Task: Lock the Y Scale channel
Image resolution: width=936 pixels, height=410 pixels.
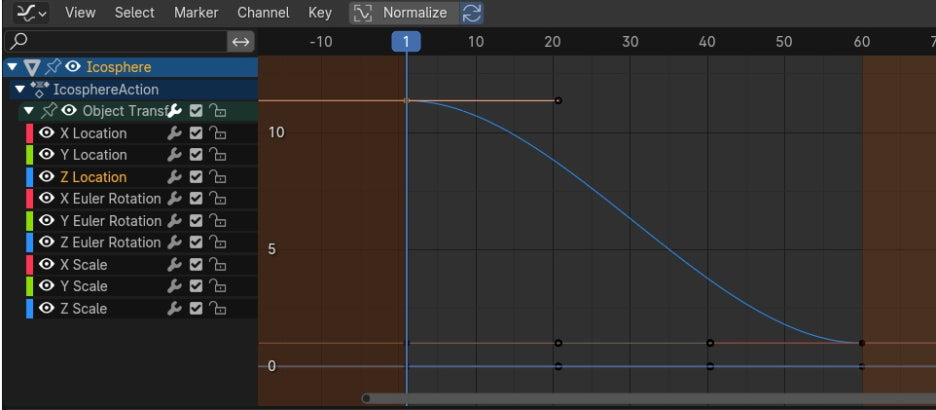Action: click(x=218, y=286)
